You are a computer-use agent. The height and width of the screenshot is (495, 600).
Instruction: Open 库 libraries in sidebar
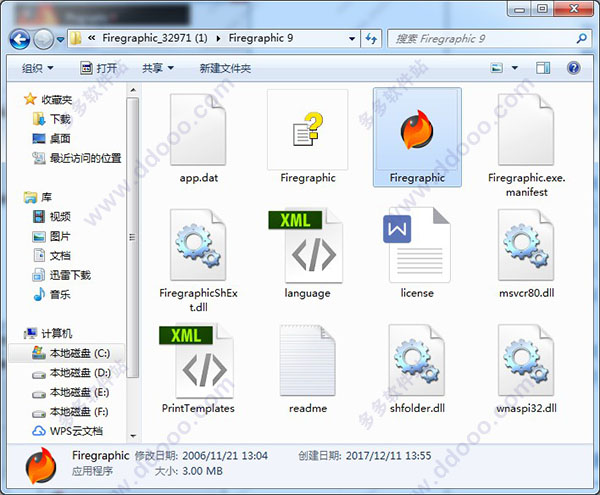click(x=38, y=197)
